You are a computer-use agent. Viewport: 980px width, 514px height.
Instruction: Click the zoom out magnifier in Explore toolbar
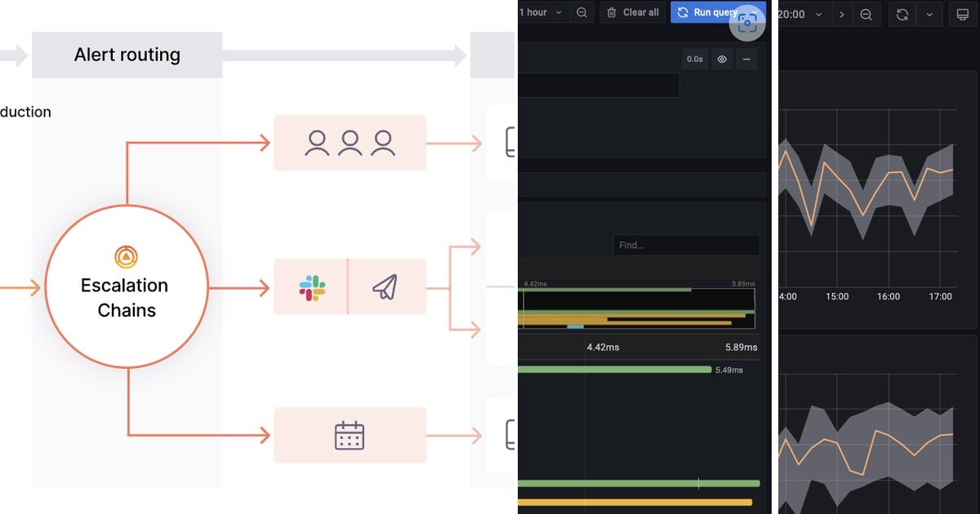(581, 12)
